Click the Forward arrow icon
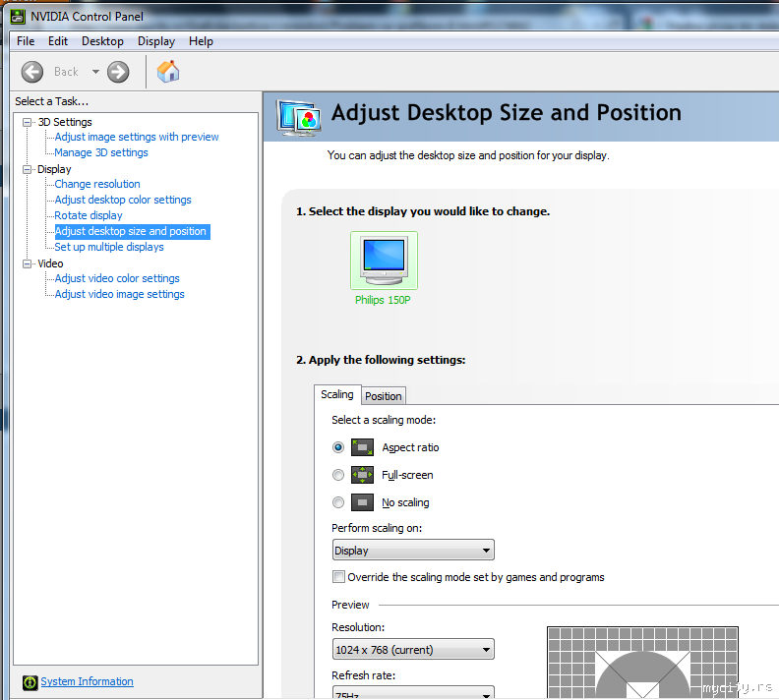 tap(118, 72)
